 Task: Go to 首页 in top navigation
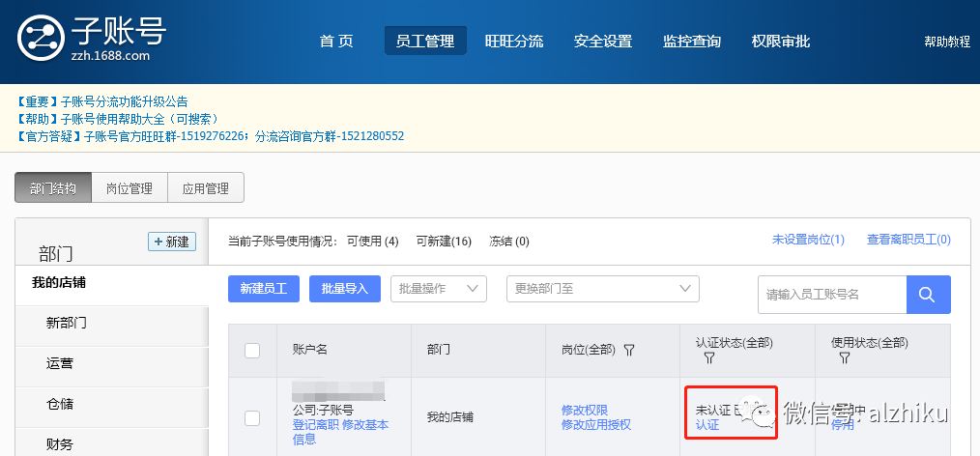coord(336,42)
